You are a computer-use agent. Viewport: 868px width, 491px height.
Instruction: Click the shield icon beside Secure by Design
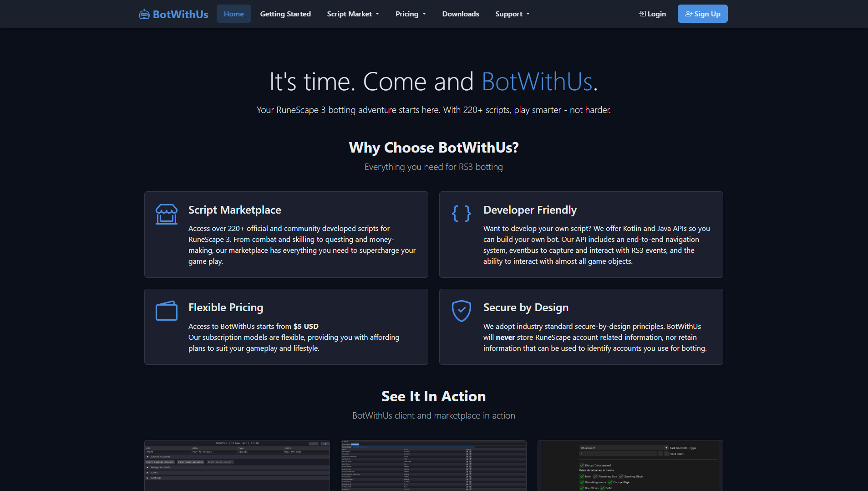pos(461,311)
